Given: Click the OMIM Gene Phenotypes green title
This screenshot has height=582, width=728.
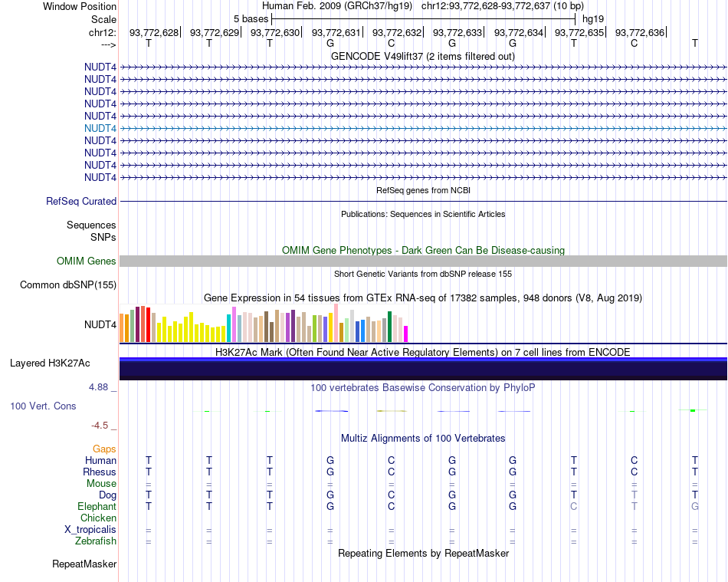Looking at the screenshot, I should (x=423, y=250).
